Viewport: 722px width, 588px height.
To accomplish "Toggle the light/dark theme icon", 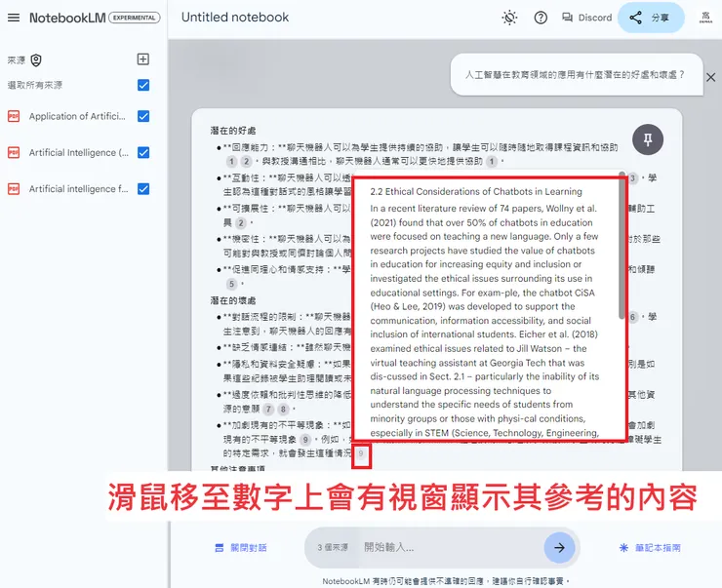I will 509,18.
